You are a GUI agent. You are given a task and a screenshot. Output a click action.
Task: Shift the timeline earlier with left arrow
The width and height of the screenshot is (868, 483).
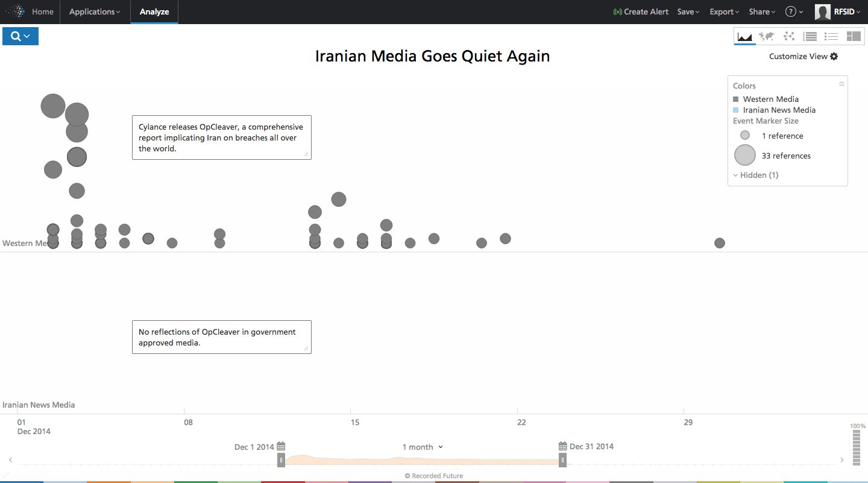click(x=10, y=460)
